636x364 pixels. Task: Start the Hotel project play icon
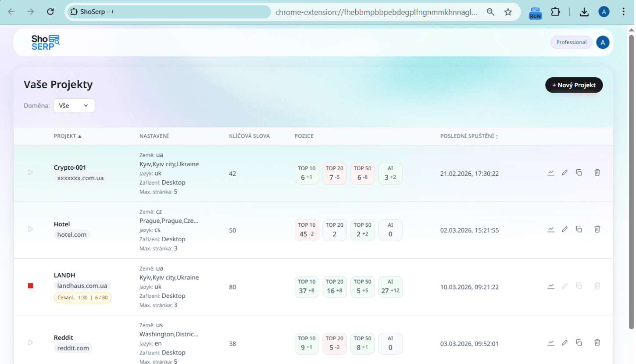coord(31,229)
